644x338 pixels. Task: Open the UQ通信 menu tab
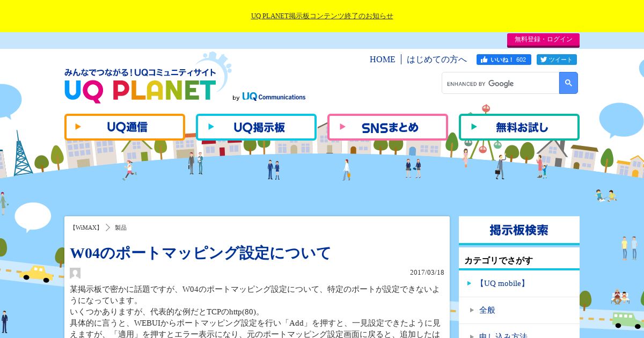pyautogui.click(x=125, y=127)
